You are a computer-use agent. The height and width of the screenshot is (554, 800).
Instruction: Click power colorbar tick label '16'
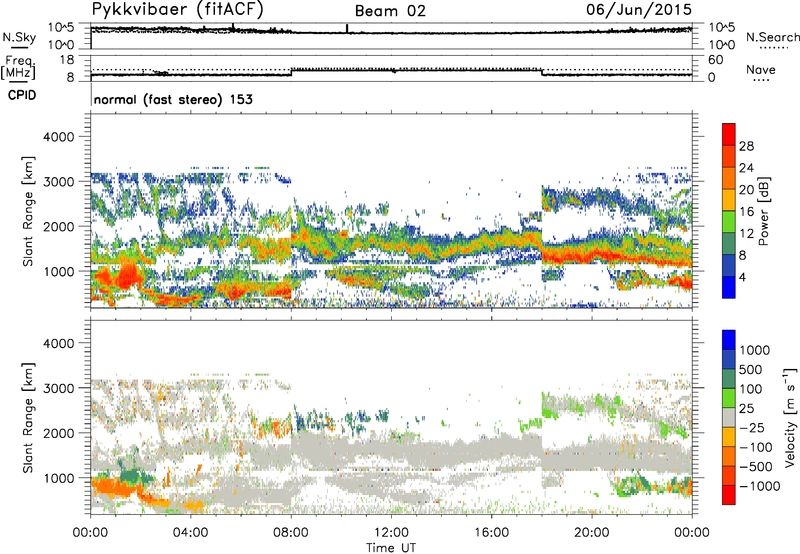(746, 212)
